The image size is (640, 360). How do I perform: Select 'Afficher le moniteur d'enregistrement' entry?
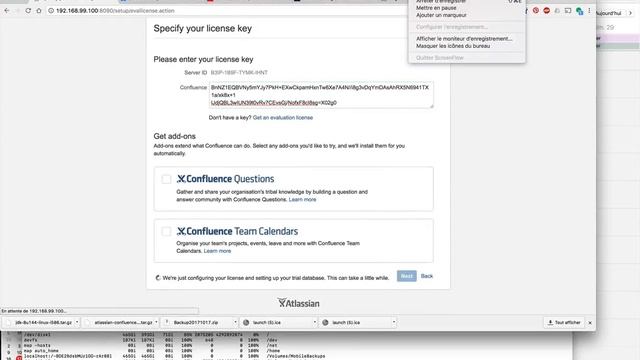[x=464, y=39]
